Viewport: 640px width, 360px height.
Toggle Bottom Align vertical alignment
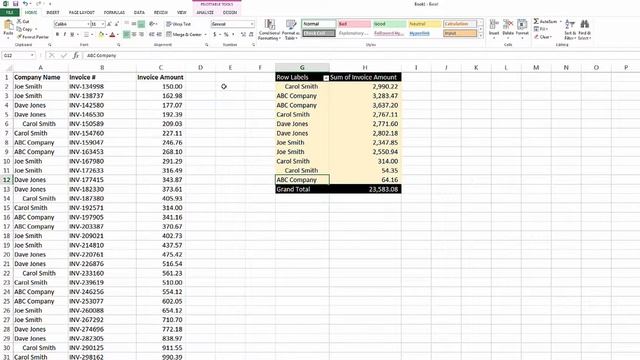click(141, 24)
